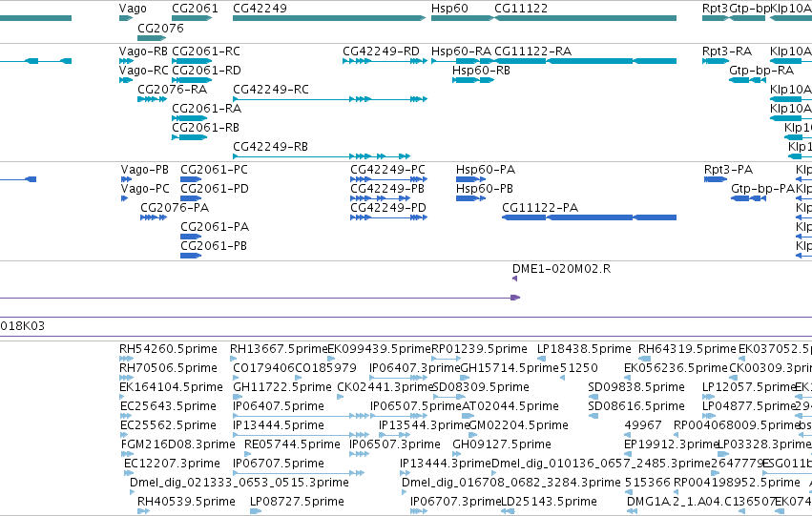Screen dimensions: 812x516
Task: Select protein CG2061-PC
Action: [x=215, y=170]
